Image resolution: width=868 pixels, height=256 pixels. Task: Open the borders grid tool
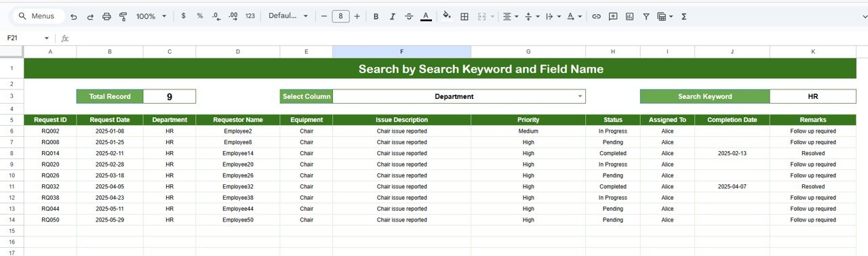point(465,16)
